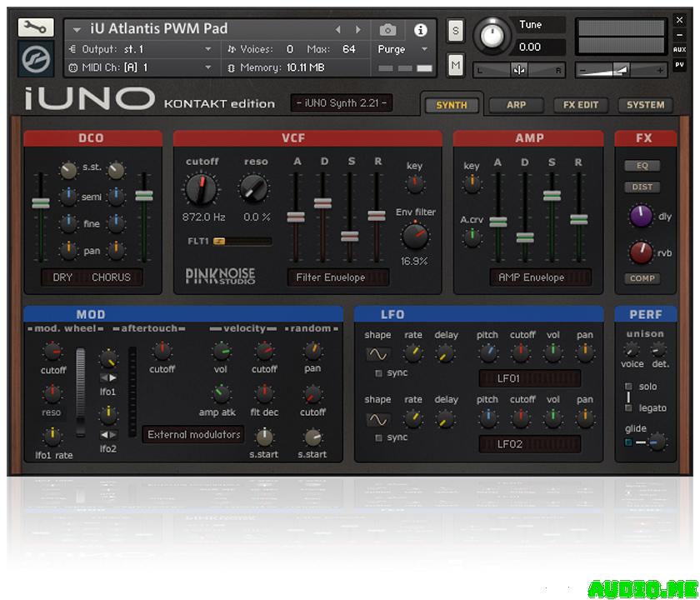Click the Env filter knob
This screenshot has width=700, height=600.
tap(415, 236)
